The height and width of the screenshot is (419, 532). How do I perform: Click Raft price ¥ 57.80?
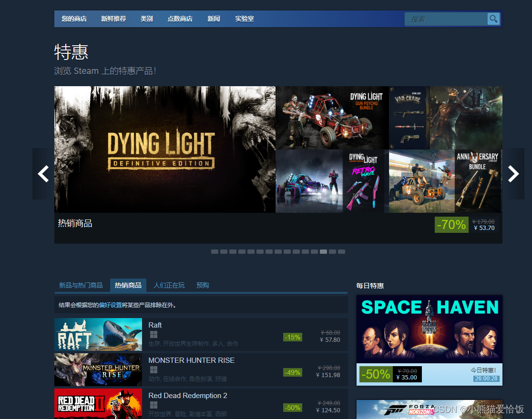pyautogui.click(x=330, y=339)
